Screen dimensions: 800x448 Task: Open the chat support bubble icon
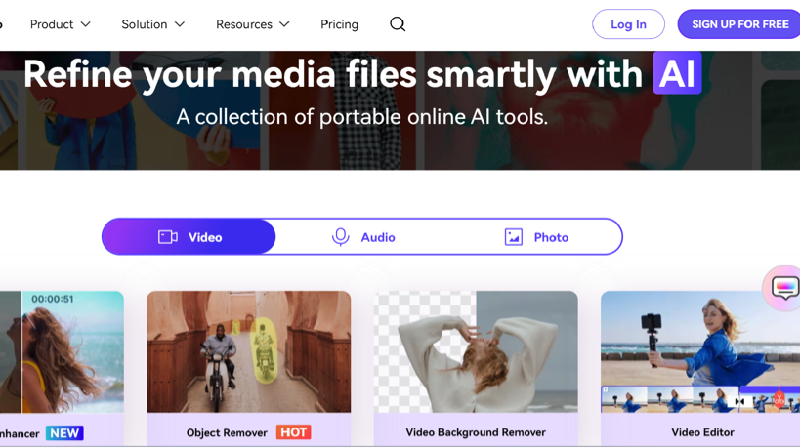pos(784,288)
